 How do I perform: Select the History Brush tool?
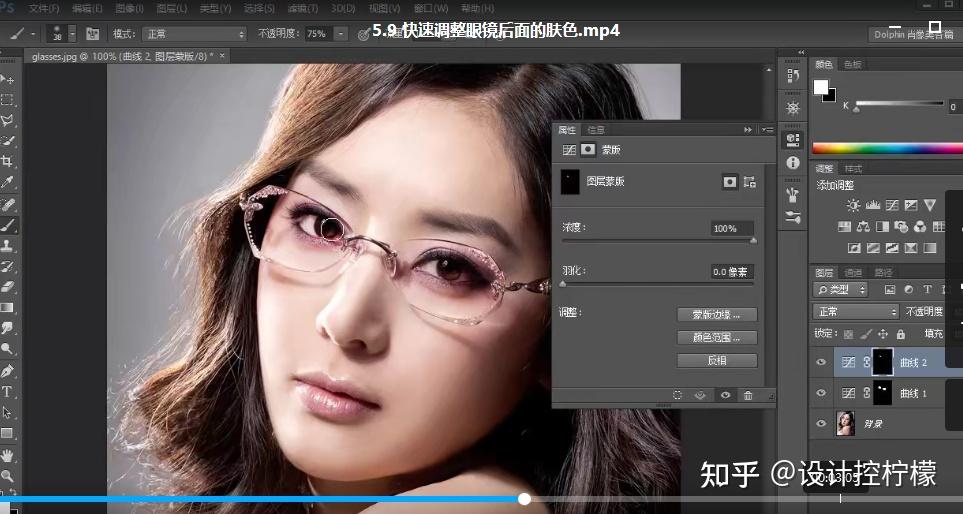click(7, 267)
